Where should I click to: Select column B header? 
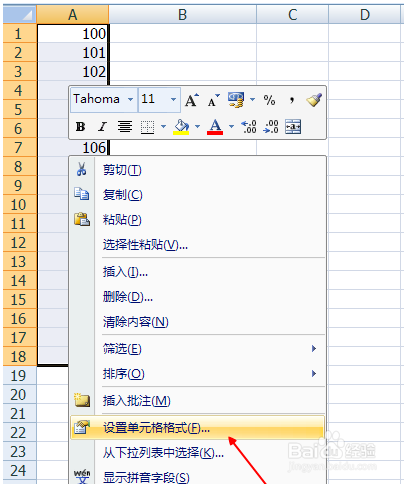[x=183, y=14]
